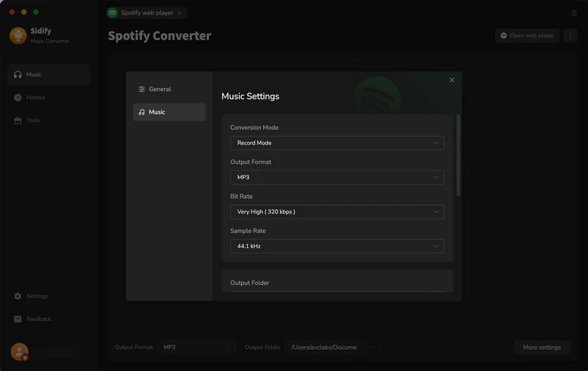Click the Sidify microphone logo icon
Viewport: 588px width, 371px height.
click(x=18, y=35)
